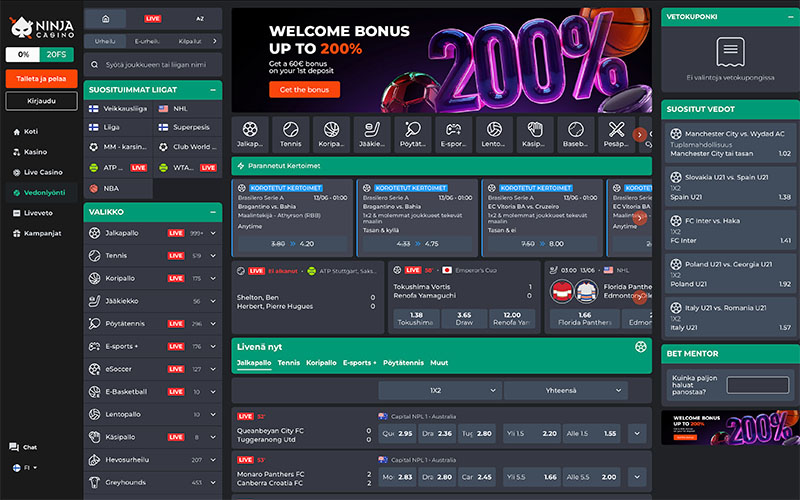The height and width of the screenshot is (500, 800).
Task: Expand the Hevosurheilu menu row
Action: point(213,460)
